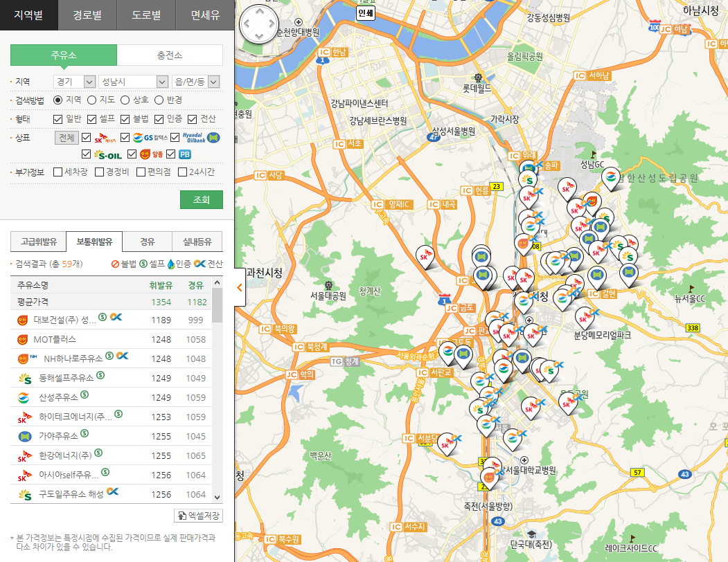
Task: Uncheck the 셀프 station type
Action: click(x=92, y=119)
